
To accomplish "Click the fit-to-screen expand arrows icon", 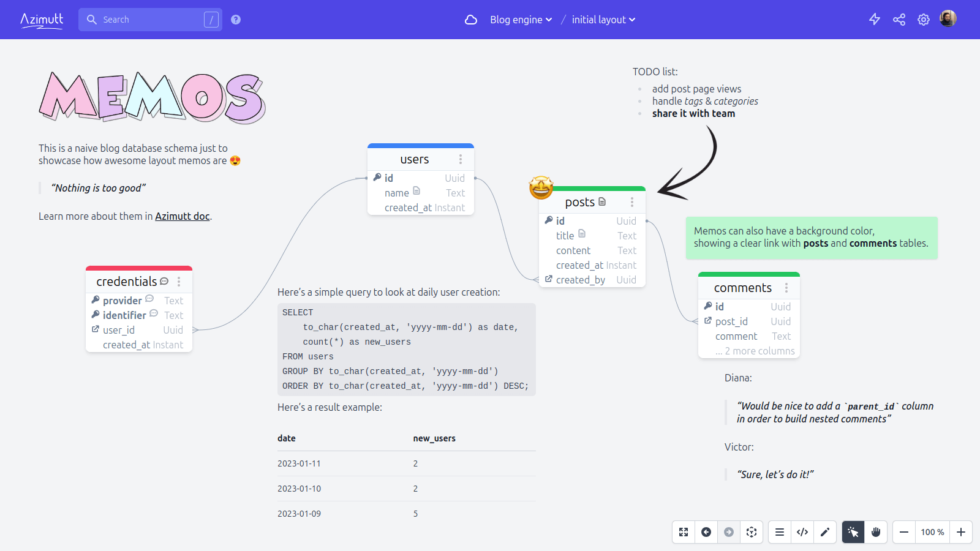I will 684,532.
